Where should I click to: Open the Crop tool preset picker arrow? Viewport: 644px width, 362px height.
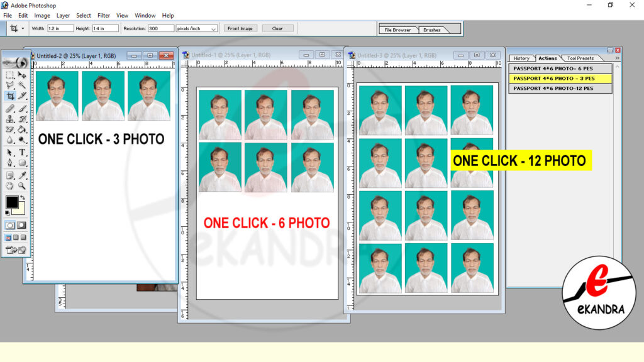point(23,28)
